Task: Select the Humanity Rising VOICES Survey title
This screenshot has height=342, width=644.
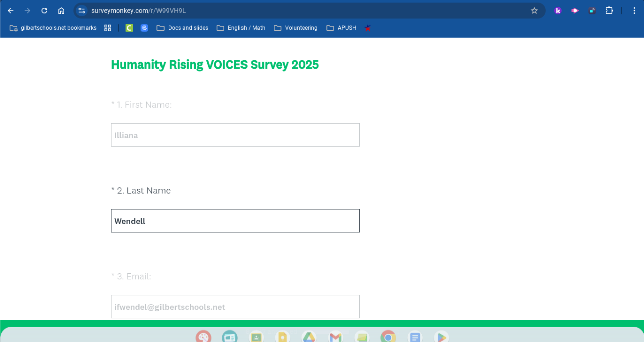Action: (215, 65)
